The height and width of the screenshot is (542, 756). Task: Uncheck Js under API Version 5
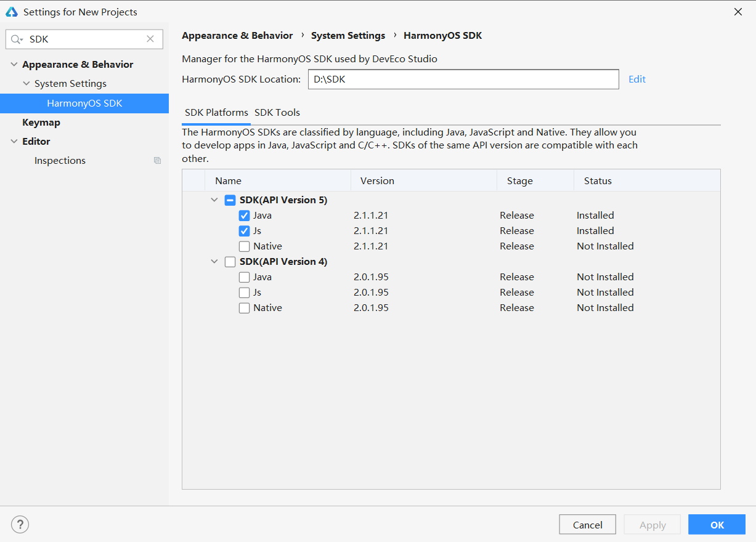(245, 231)
